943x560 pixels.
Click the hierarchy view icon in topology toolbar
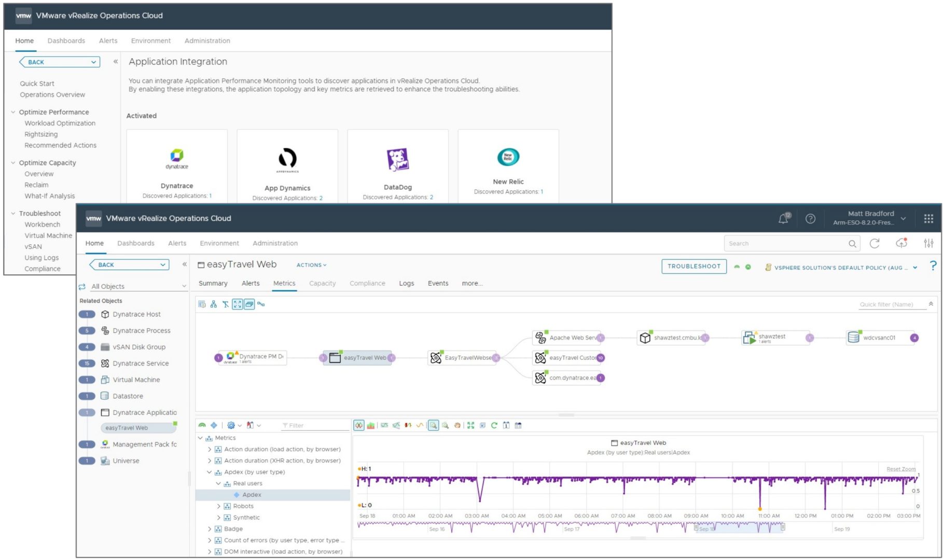tap(213, 304)
